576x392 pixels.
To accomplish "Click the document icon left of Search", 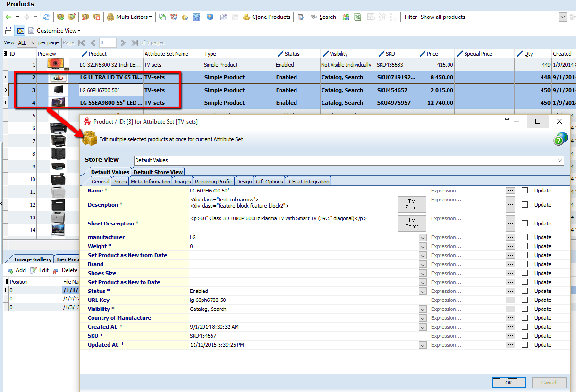I will pos(300,17).
